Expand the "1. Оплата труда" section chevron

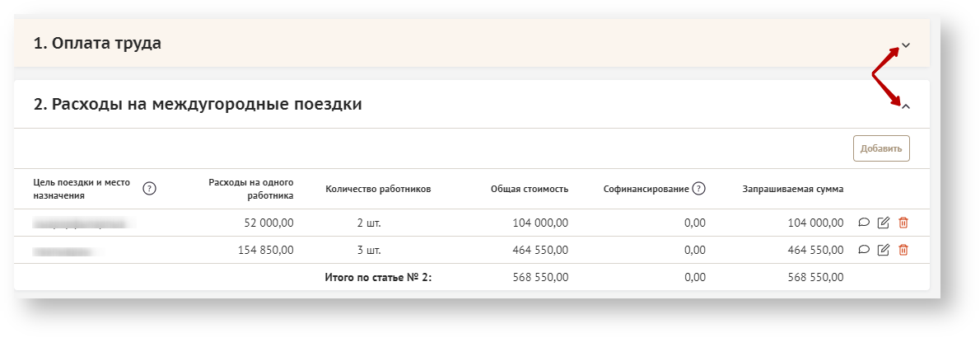point(906,45)
